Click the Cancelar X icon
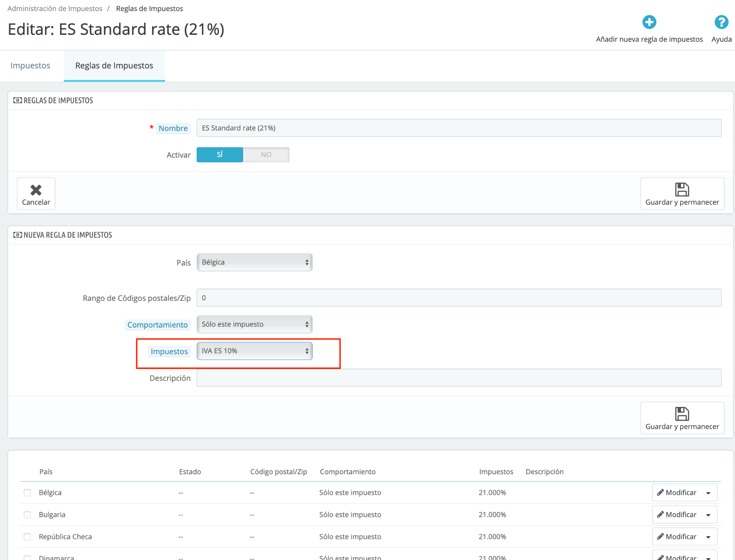The height and width of the screenshot is (560, 735). pyautogui.click(x=36, y=190)
